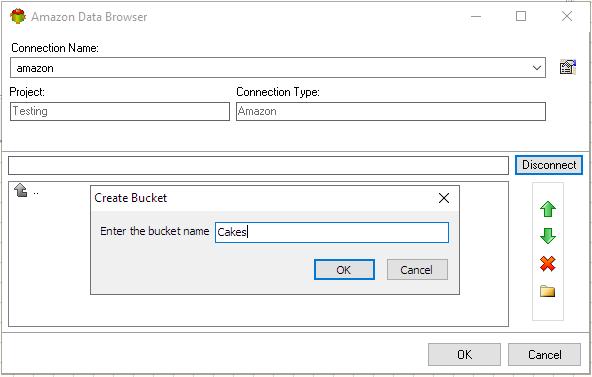The image size is (592, 377).
Task: Click the Project field showing Testing
Action: coord(120,111)
